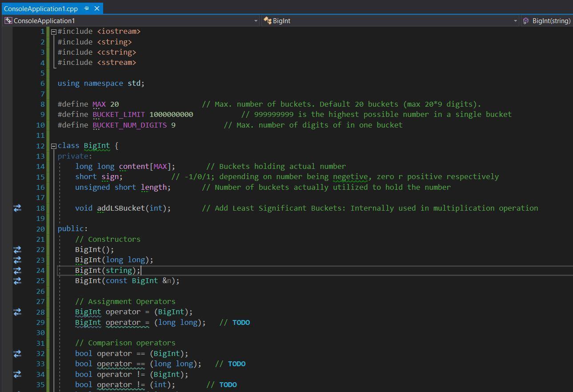Click the BUCKET_LIMIT macro name on line 9

(119, 114)
